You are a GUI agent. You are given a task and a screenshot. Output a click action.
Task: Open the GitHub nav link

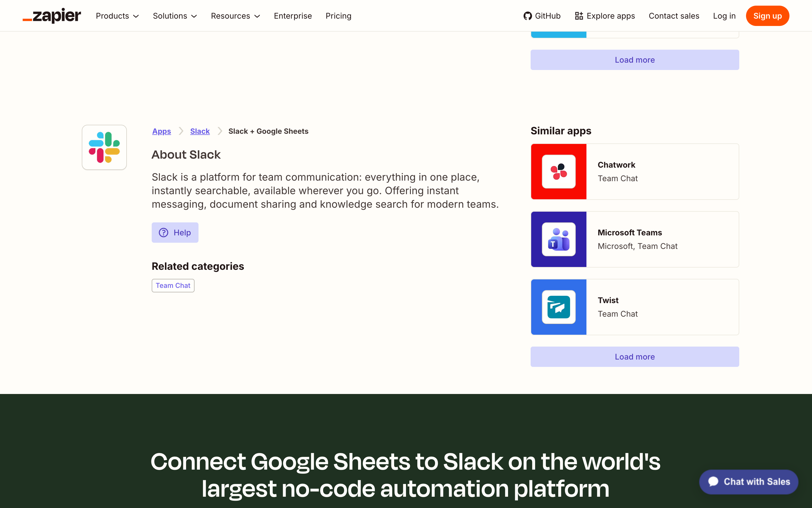(542, 16)
